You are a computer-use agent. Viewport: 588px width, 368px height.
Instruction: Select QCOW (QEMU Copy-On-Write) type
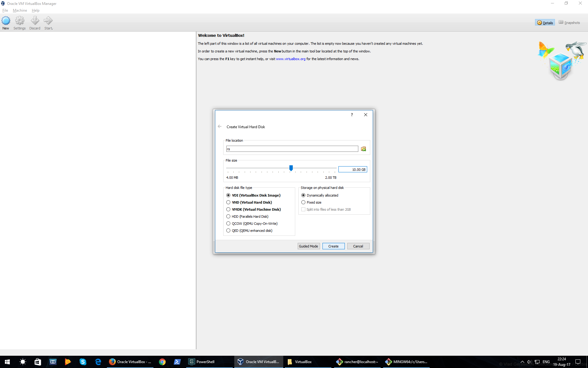pos(228,224)
